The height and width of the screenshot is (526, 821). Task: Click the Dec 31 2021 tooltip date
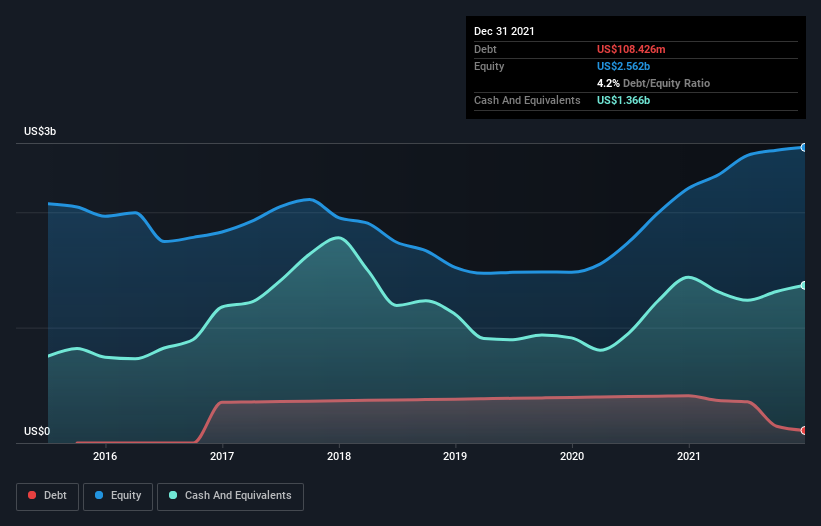(504, 31)
